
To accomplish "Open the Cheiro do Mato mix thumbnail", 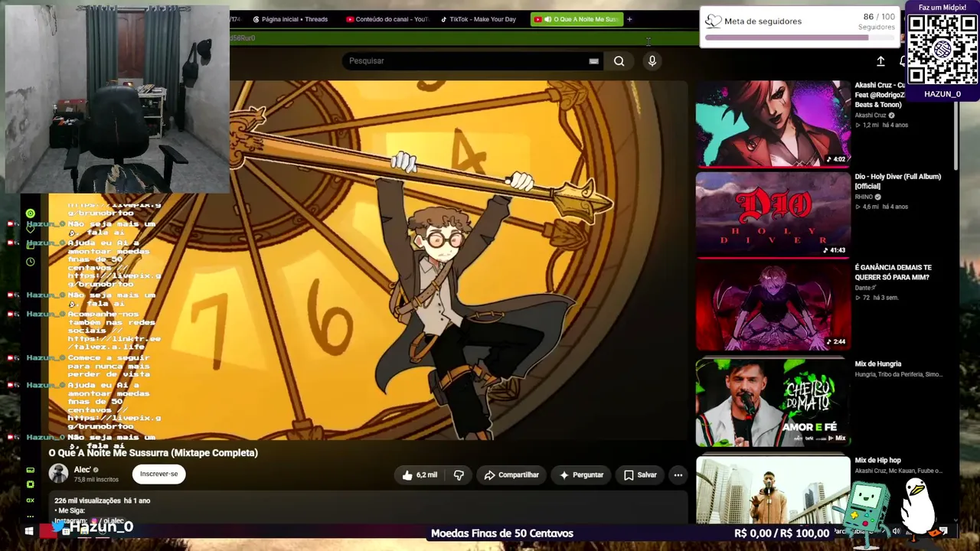I will tap(773, 402).
